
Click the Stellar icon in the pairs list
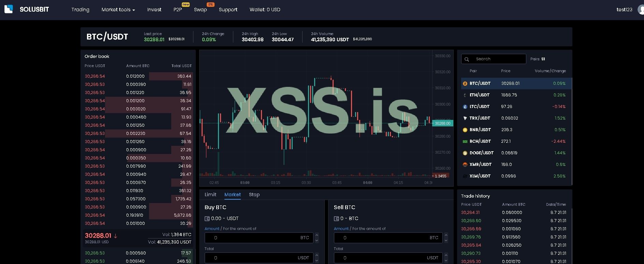tap(465, 176)
